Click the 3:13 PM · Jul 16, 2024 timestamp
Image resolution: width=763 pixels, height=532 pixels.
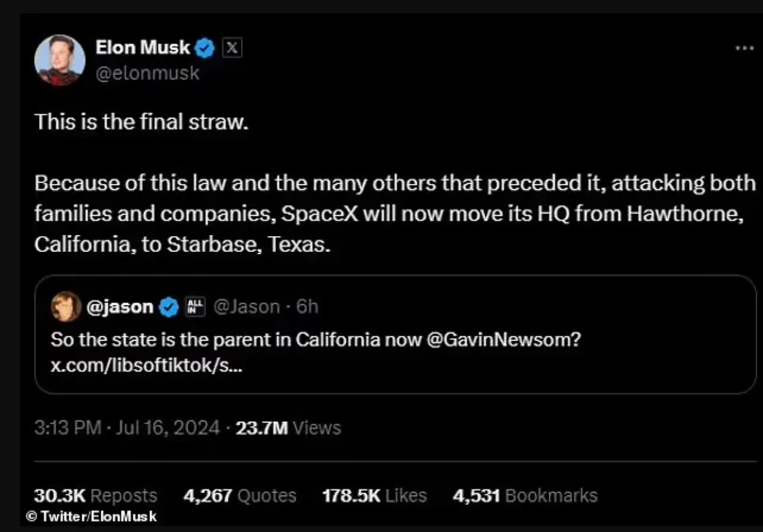[x=127, y=428]
